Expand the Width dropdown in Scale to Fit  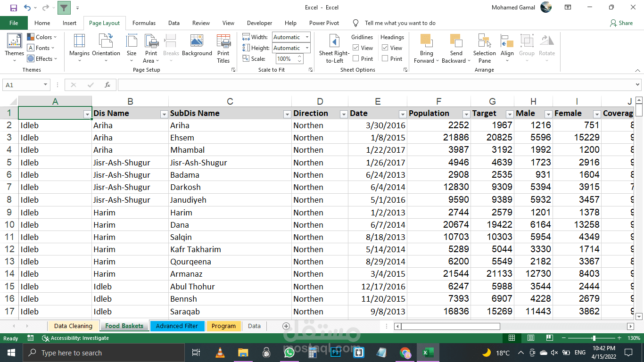point(307,37)
